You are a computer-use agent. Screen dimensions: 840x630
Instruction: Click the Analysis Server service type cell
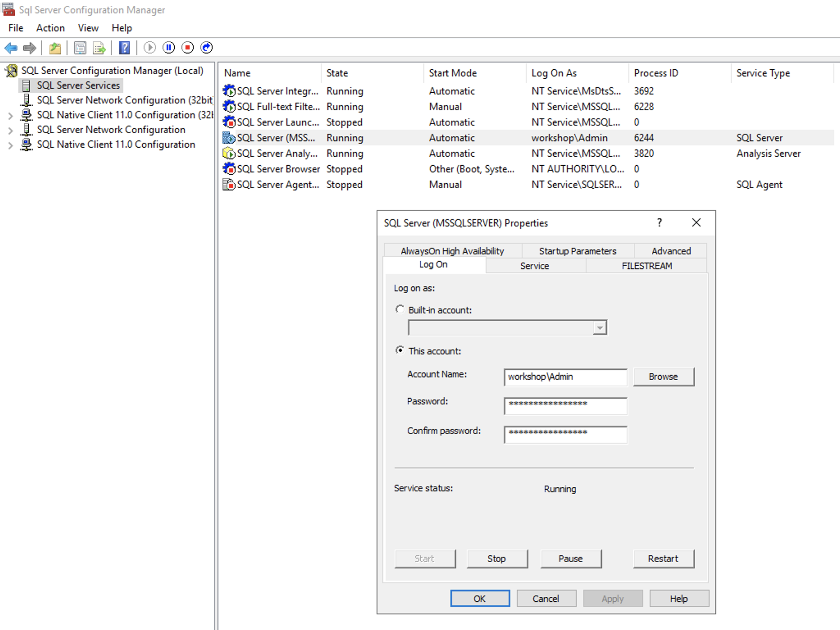pyautogui.click(x=768, y=153)
